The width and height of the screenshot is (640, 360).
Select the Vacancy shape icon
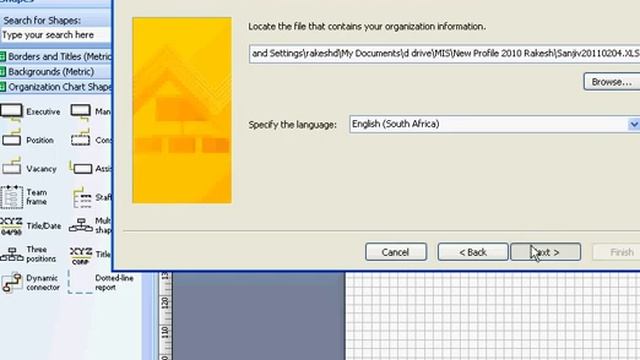click(x=11, y=166)
